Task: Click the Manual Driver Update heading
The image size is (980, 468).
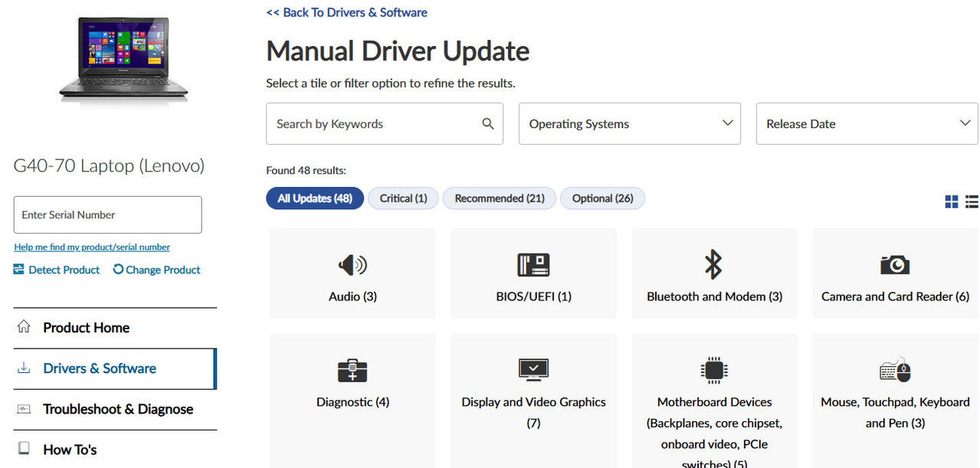Action: pyautogui.click(x=398, y=51)
